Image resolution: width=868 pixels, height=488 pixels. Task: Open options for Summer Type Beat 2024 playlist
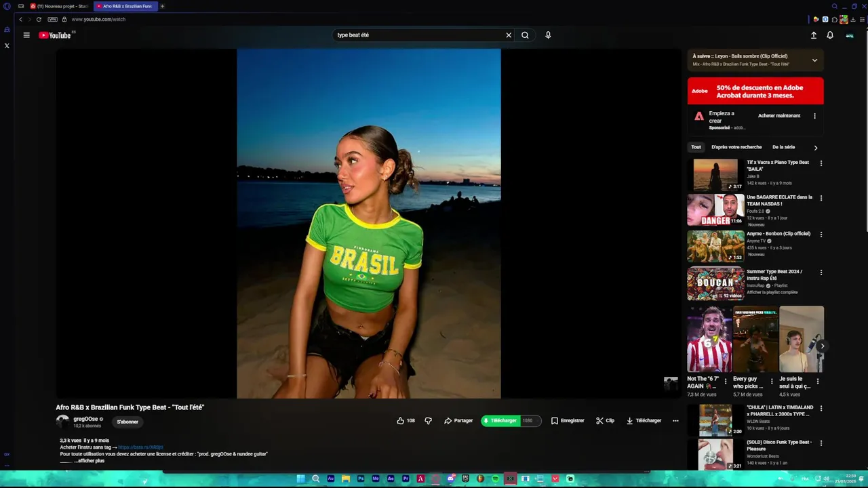pos(821,272)
